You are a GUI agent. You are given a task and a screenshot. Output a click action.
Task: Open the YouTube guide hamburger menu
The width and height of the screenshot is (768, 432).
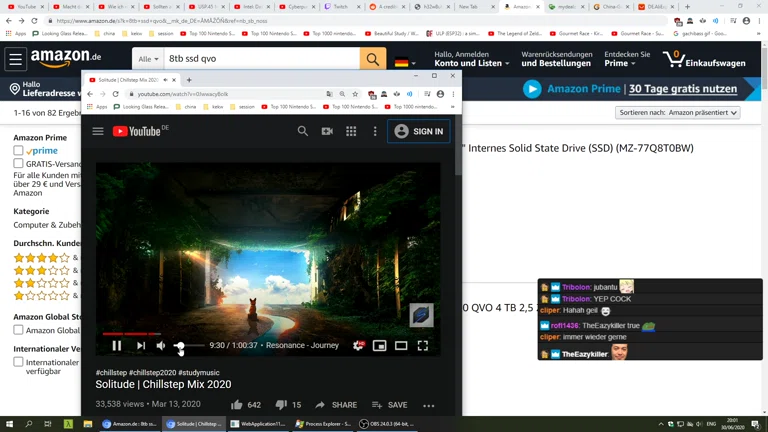(98, 131)
